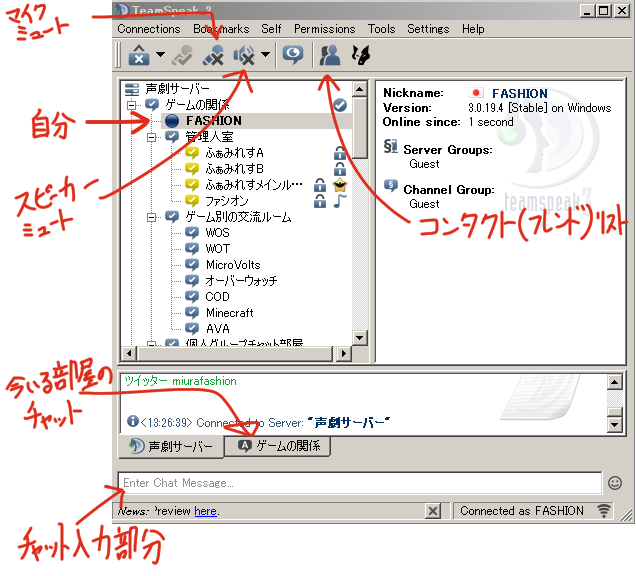
Task: Click chat log scrollbar down arrow
Action: click(615, 425)
